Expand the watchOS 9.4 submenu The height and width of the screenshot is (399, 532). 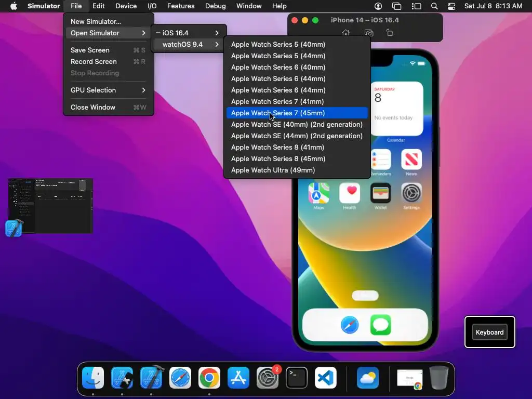(189, 45)
